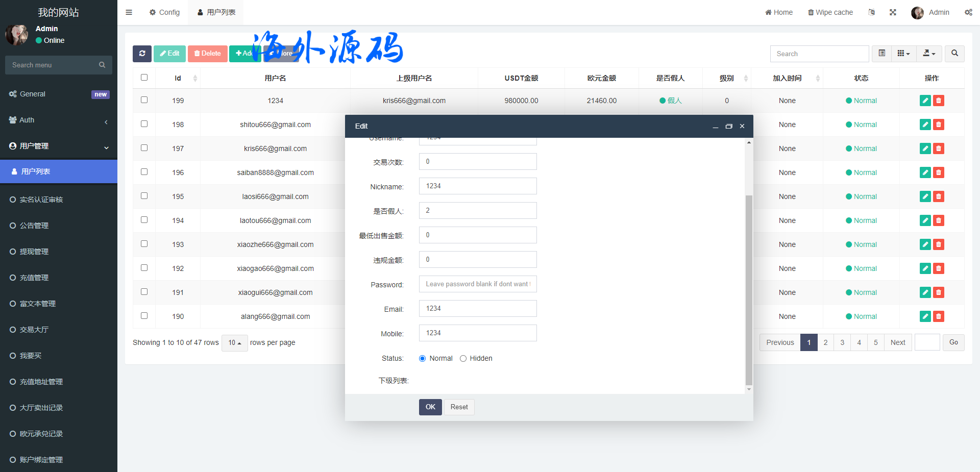Click the Email input field
Image resolution: width=980 pixels, height=472 pixels.
click(x=478, y=308)
